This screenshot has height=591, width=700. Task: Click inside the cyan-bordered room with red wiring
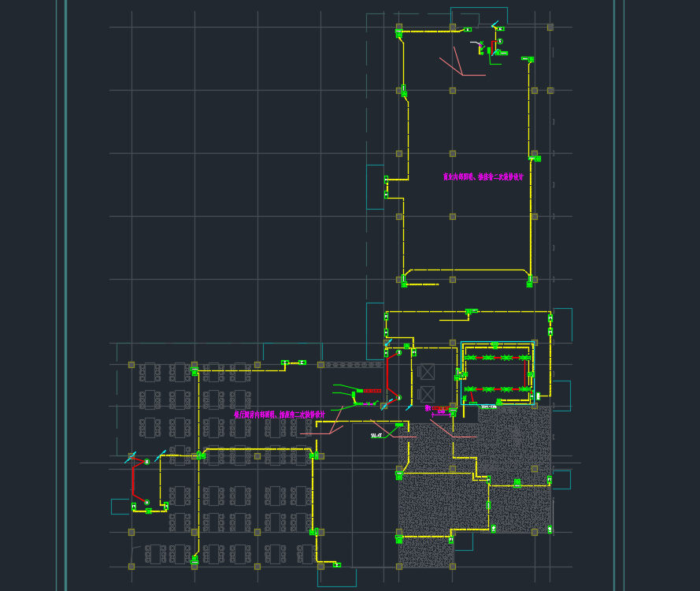pos(498,373)
